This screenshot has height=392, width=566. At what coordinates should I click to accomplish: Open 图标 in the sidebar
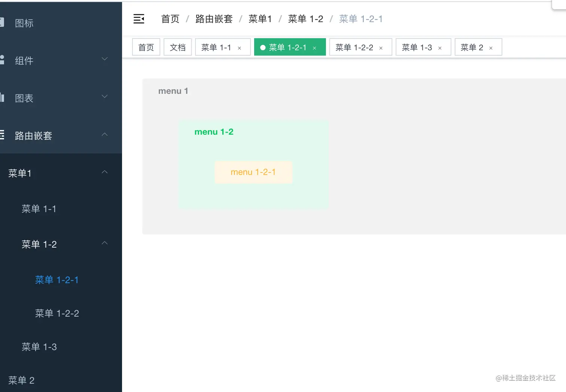pyautogui.click(x=61, y=23)
